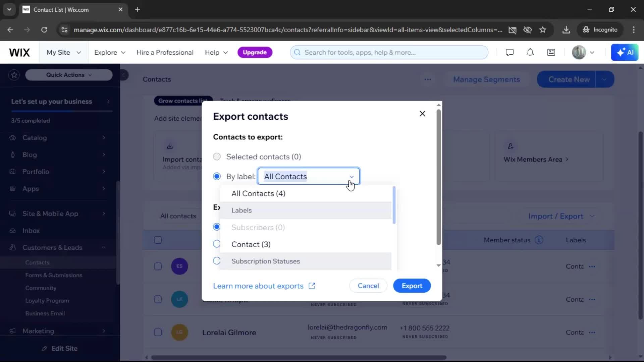Open browser downloads icon
Image resolution: width=644 pixels, height=362 pixels.
coord(566,29)
